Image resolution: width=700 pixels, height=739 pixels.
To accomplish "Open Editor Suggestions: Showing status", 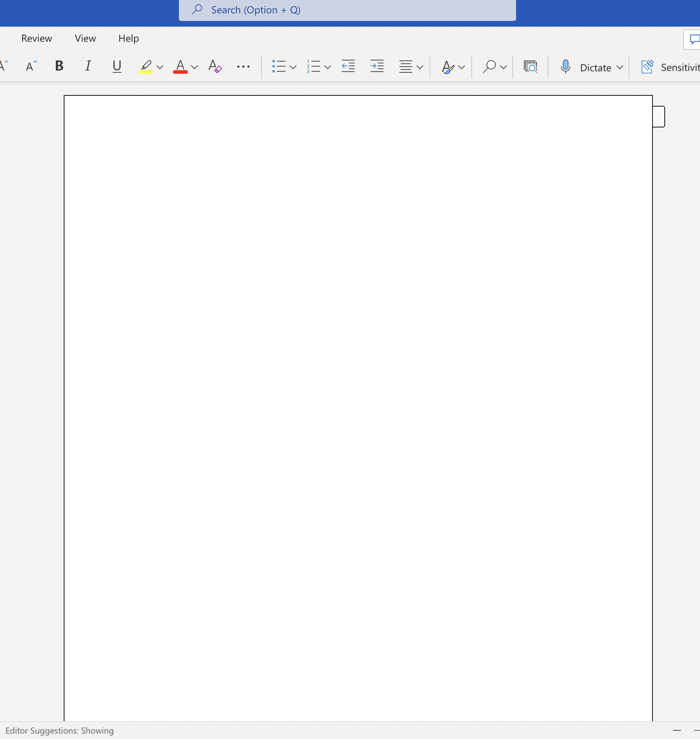I will 60,730.
